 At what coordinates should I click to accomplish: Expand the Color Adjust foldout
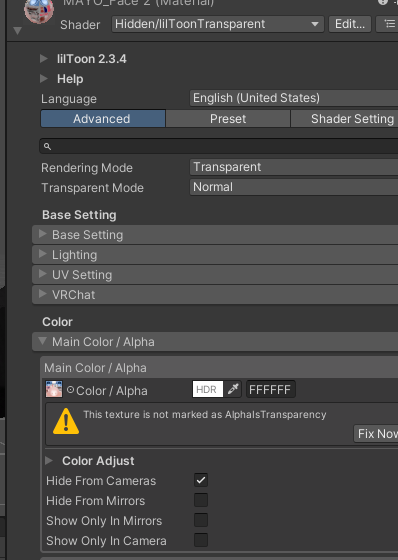click(49, 461)
